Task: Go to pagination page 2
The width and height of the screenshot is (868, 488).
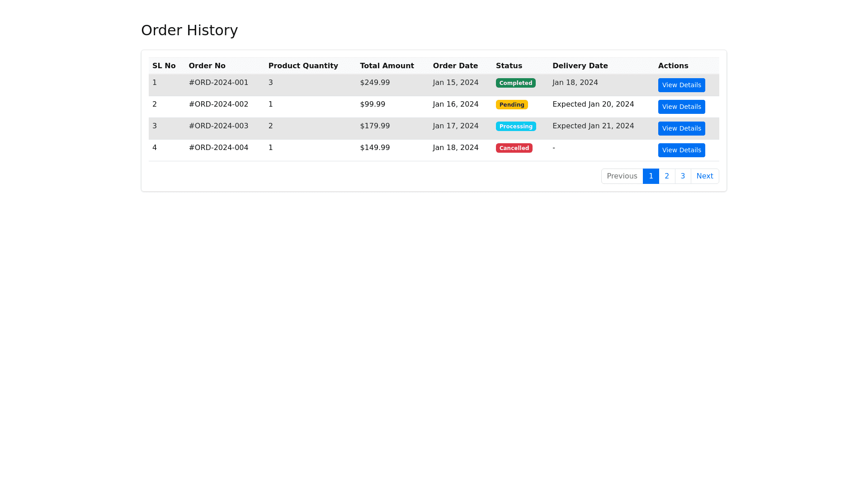Action: pos(667,176)
